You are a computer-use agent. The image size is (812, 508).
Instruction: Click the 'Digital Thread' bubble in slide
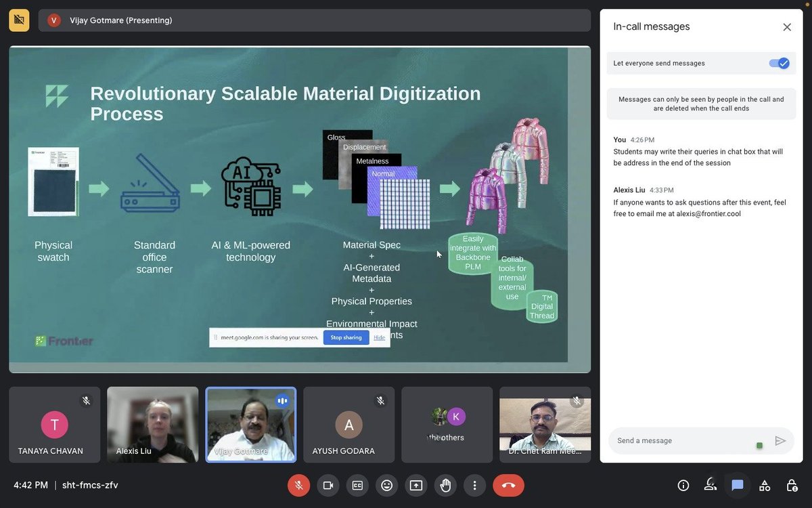(x=542, y=307)
